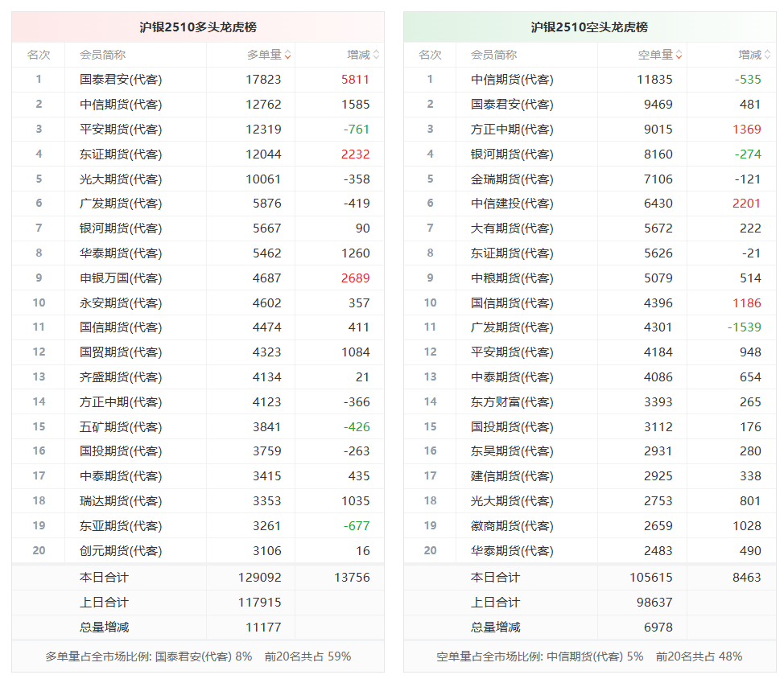Click 东方财富(代客) member name
This screenshot has width=784, height=679.
(x=513, y=402)
